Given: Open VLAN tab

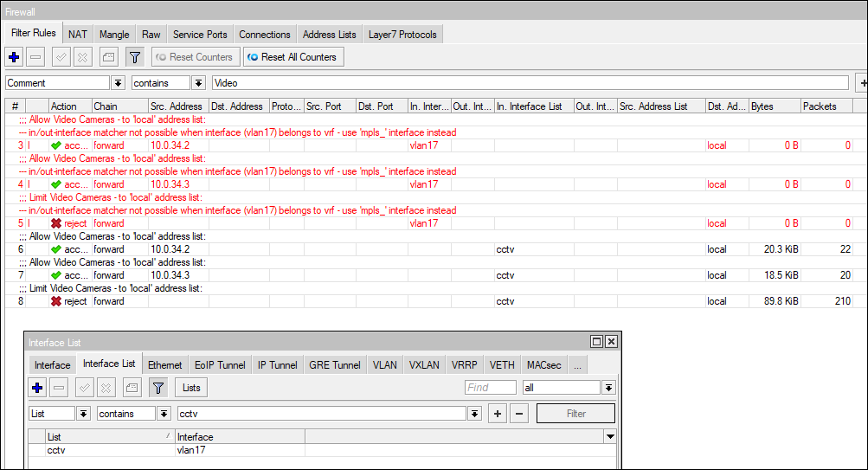Looking at the screenshot, I should point(385,364).
